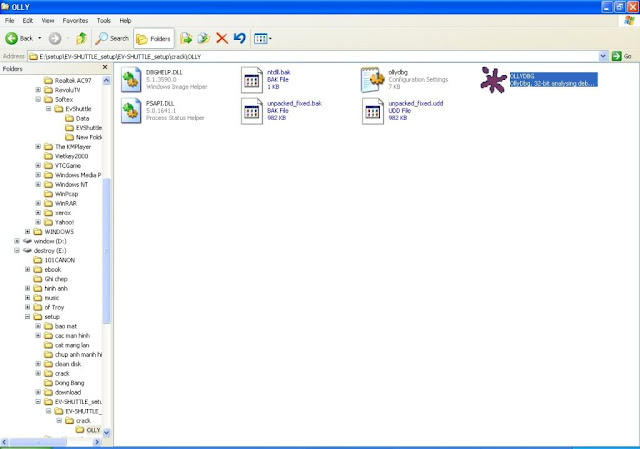Click the red Delete icon
The height and width of the screenshot is (449, 640).
click(222, 38)
